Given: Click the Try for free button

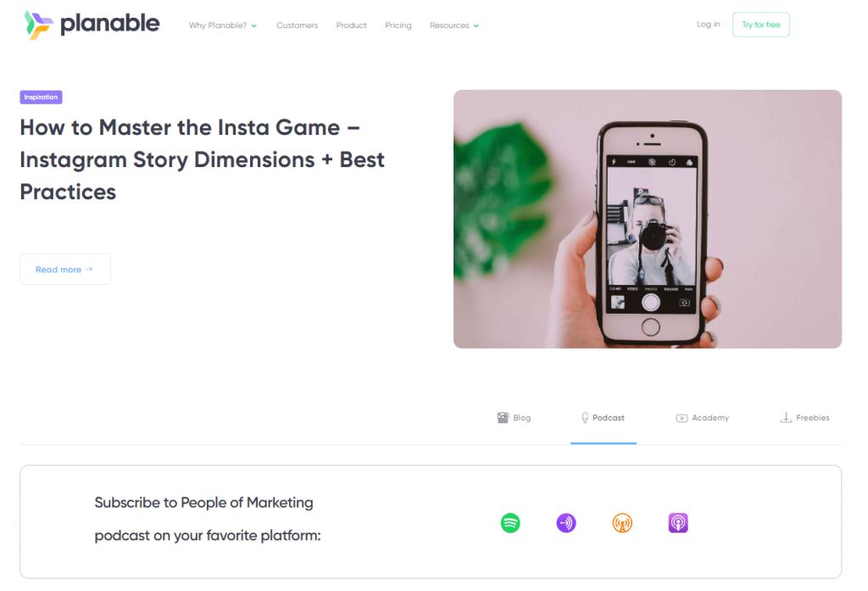Looking at the screenshot, I should coord(760,25).
